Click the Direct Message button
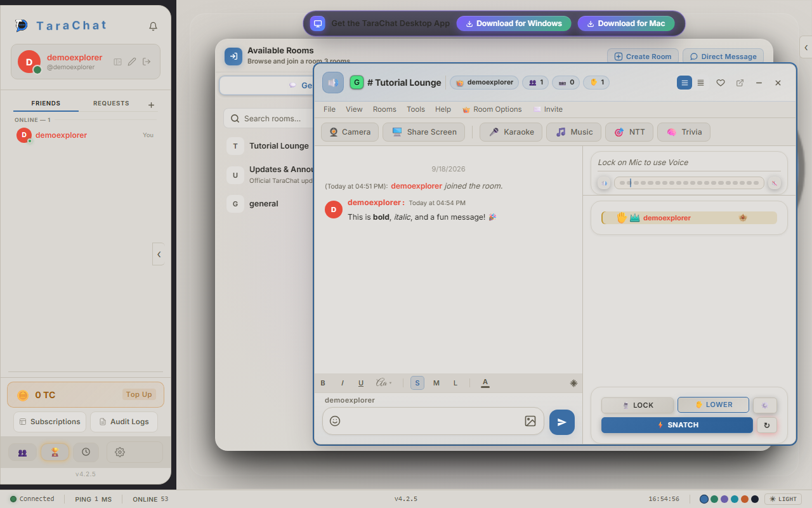This screenshot has width=812, height=508. pos(723,57)
